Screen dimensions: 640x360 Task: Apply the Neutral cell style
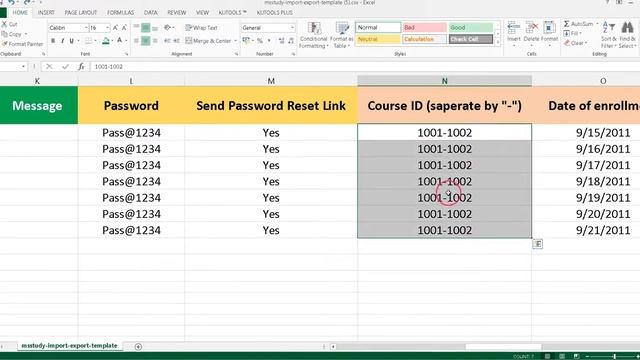(x=378, y=39)
